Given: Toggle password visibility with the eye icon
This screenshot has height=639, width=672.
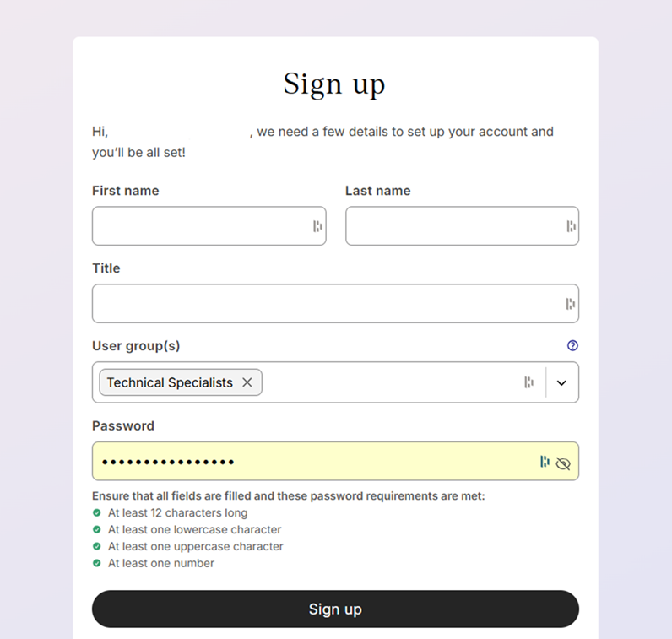Looking at the screenshot, I should (x=563, y=463).
